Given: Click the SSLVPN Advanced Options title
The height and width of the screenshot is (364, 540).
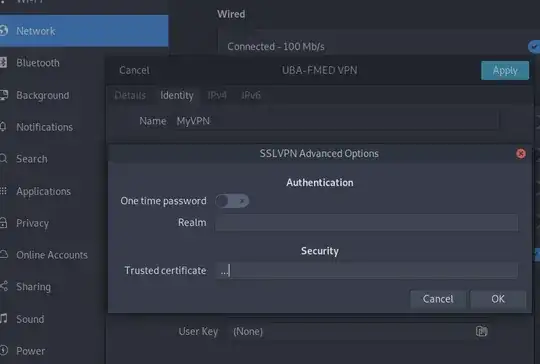Looking at the screenshot, I should (319, 154).
